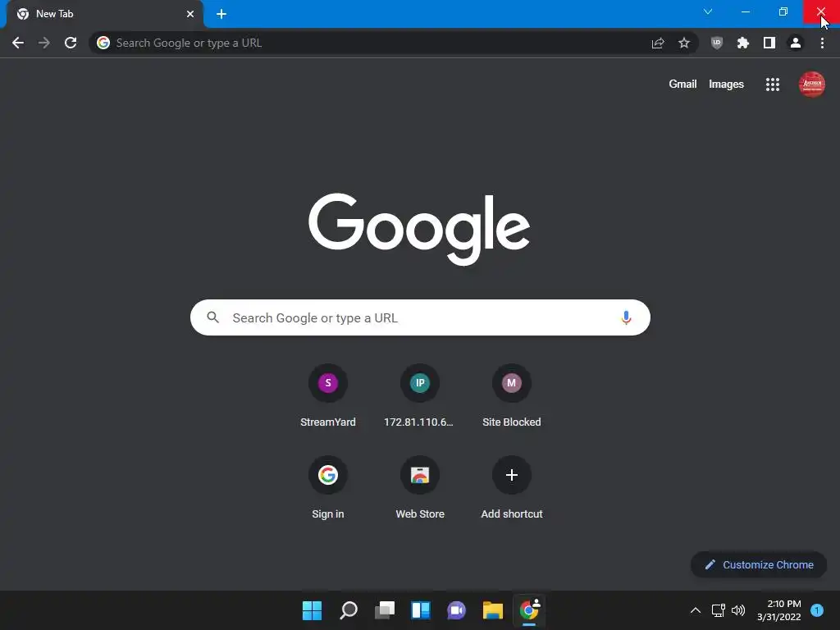Image resolution: width=840 pixels, height=630 pixels.
Task: Open File Explorer from the taskbar
Action: point(493,610)
